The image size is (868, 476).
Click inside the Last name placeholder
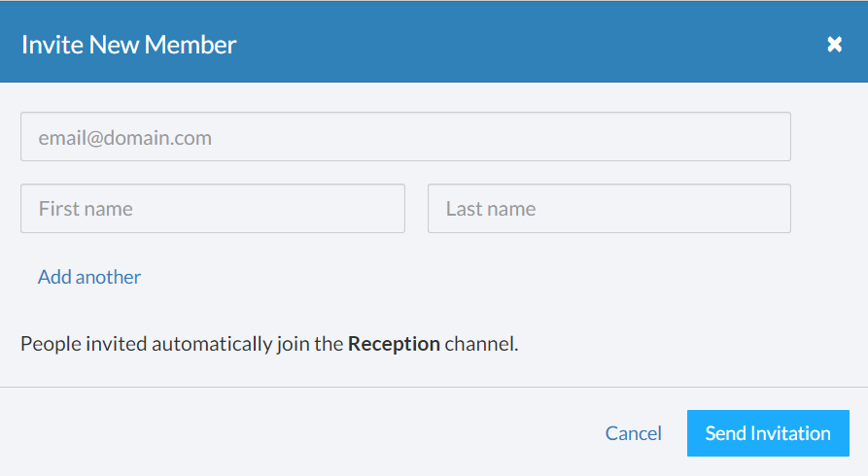pos(491,209)
